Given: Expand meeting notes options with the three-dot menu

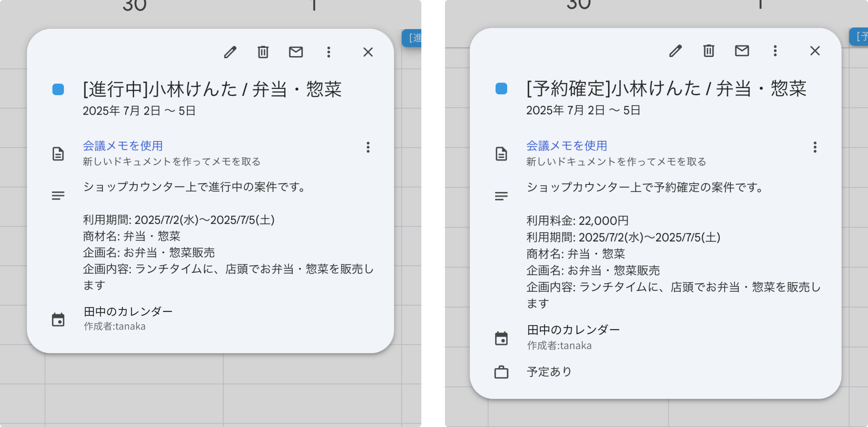Looking at the screenshot, I should pos(368,147).
